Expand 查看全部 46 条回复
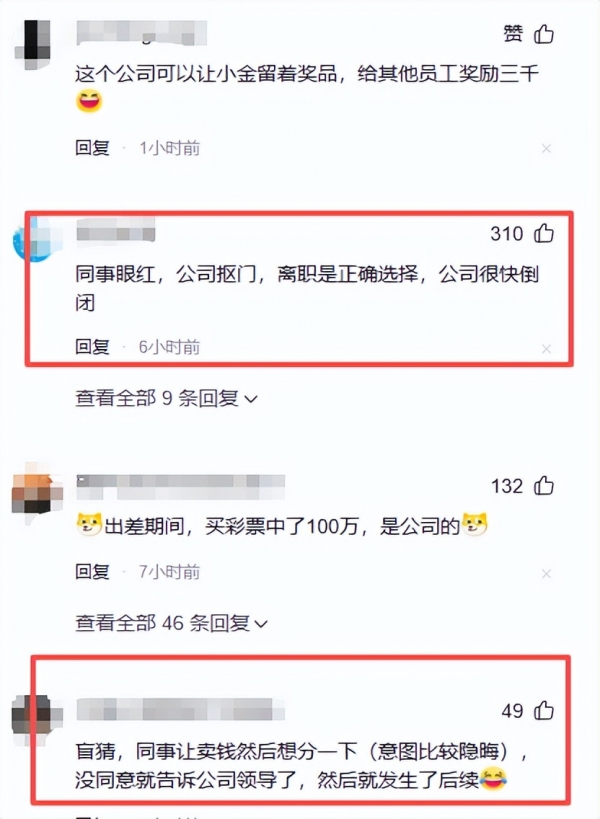 point(171,623)
